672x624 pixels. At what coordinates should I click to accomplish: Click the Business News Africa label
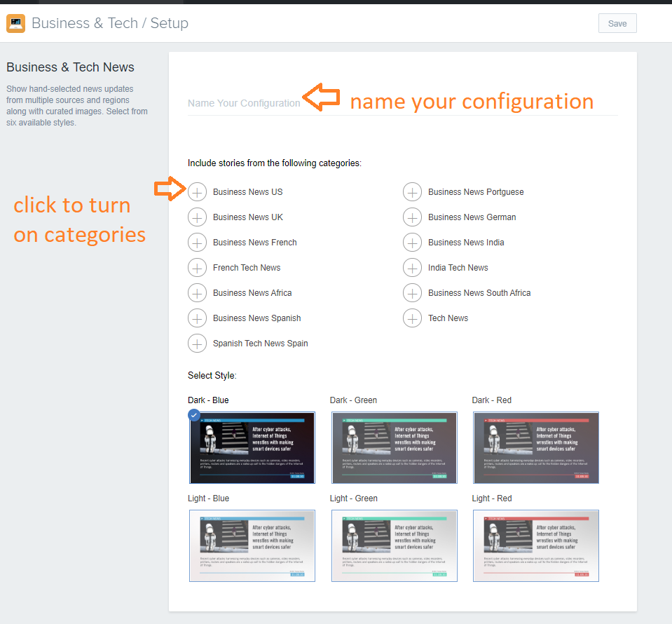tap(252, 293)
